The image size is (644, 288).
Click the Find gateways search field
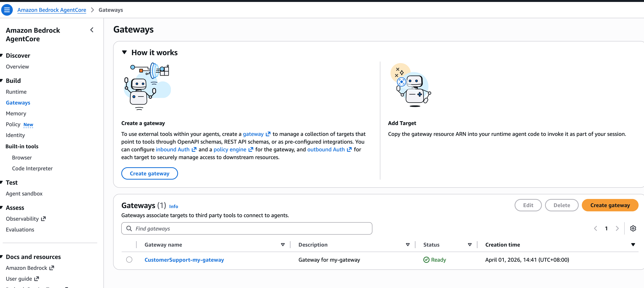click(250, 229)
